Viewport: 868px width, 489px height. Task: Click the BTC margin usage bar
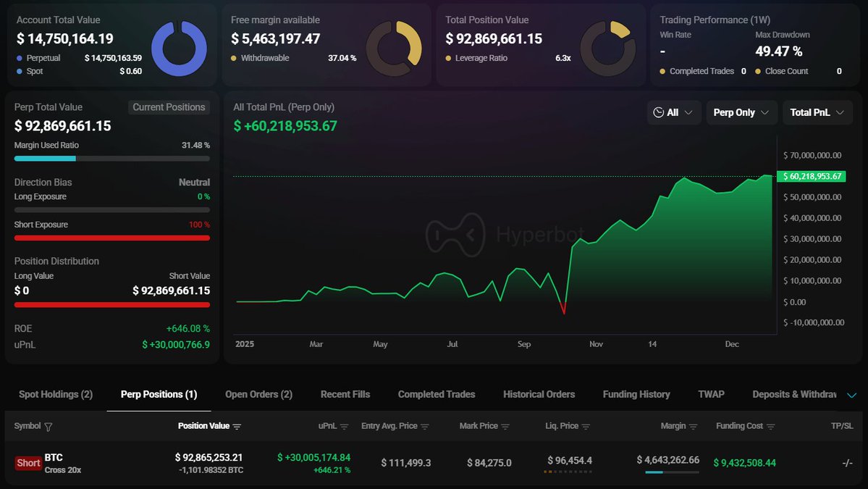[672, 472]
